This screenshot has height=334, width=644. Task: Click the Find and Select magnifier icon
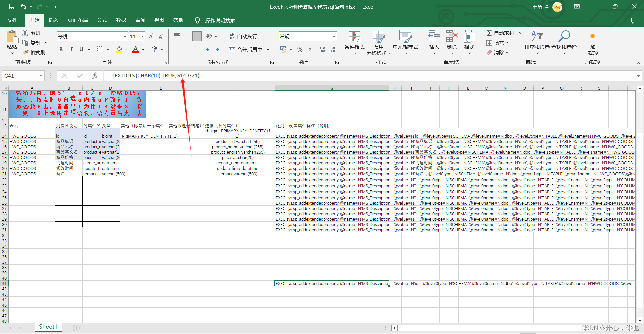click(x=564, y=36)
